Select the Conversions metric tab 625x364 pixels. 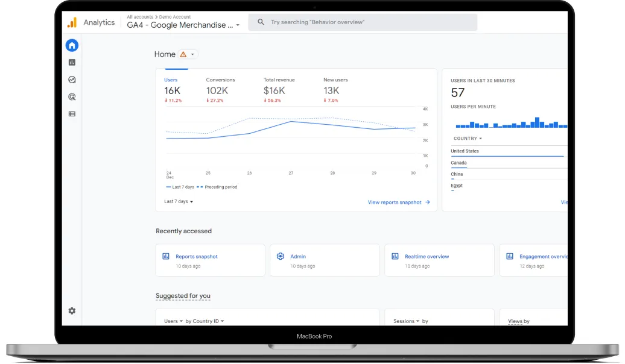point(220,90)
